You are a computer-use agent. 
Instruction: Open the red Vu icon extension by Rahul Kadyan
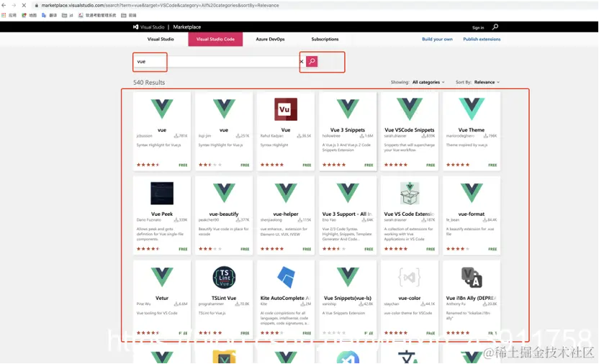click(286, 109)
